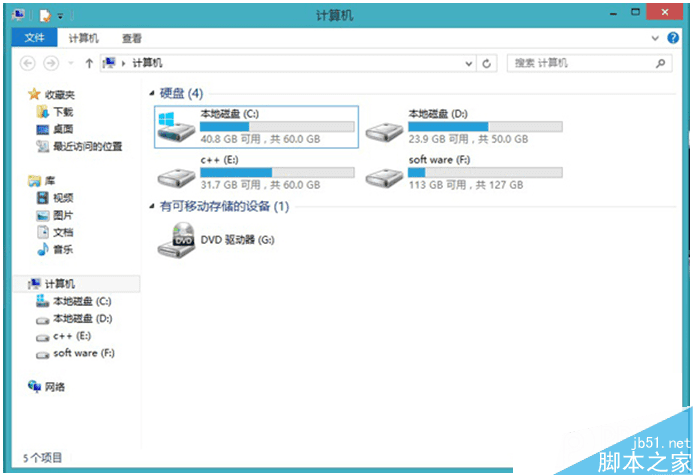
Task: Switch to the 查看 ribbon tab
Action: [132, 38]
